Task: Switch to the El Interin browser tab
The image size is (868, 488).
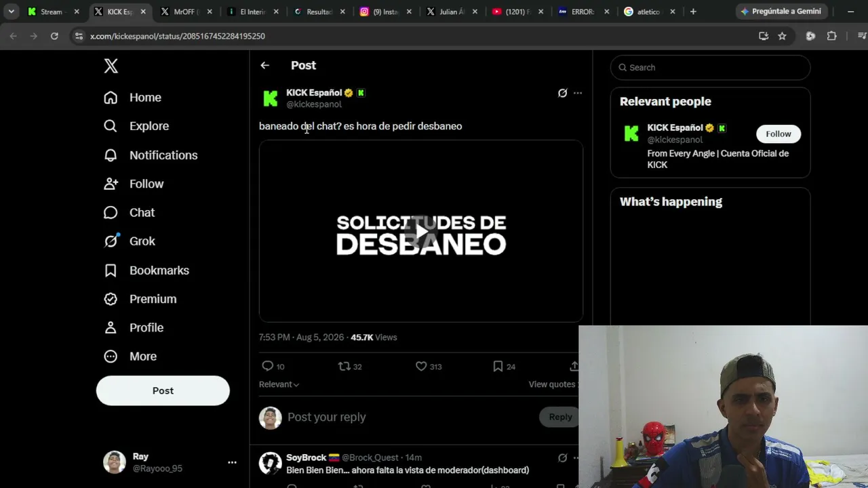Action: (x=252, y=12)
